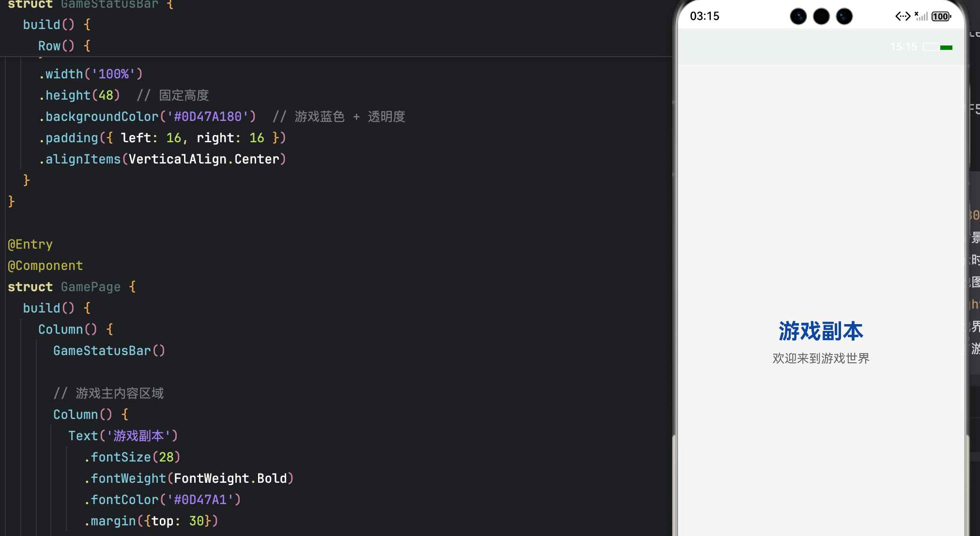Click the 03:15 phone clock

[x=704, y=16]
